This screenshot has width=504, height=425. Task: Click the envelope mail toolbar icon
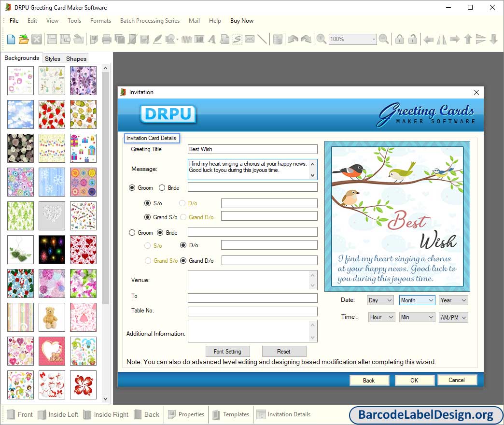250,39
